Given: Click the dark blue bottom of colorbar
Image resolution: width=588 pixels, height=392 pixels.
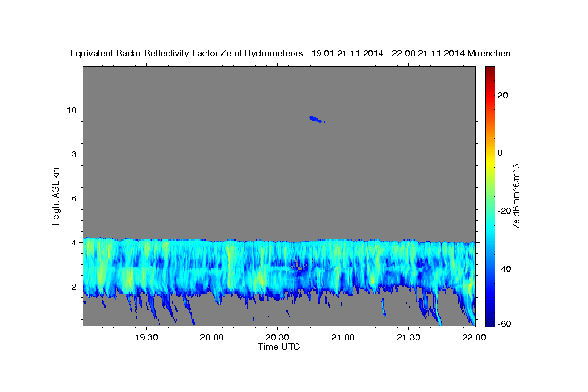Looking at the screenshot, I should (x=490, y=322).
